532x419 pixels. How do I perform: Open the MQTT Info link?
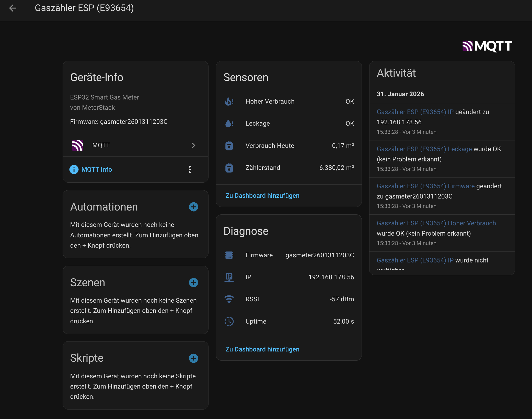97,169
